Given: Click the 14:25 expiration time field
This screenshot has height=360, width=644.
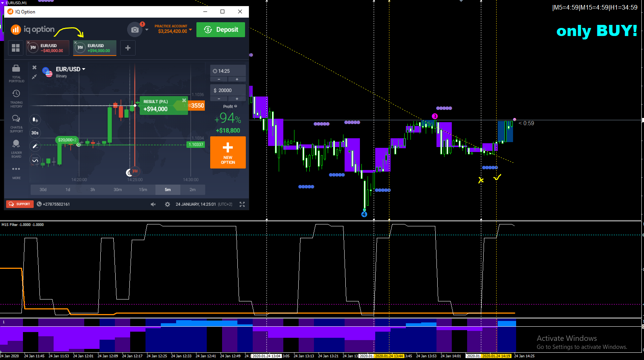Looking at the screenshot, I should pos(228,71).
